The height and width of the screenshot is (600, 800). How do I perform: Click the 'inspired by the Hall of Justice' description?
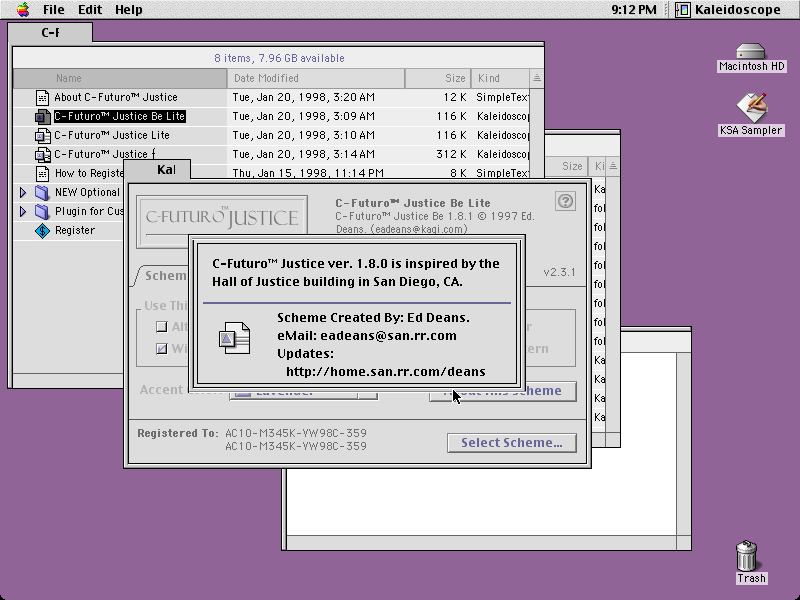point(356,272)
